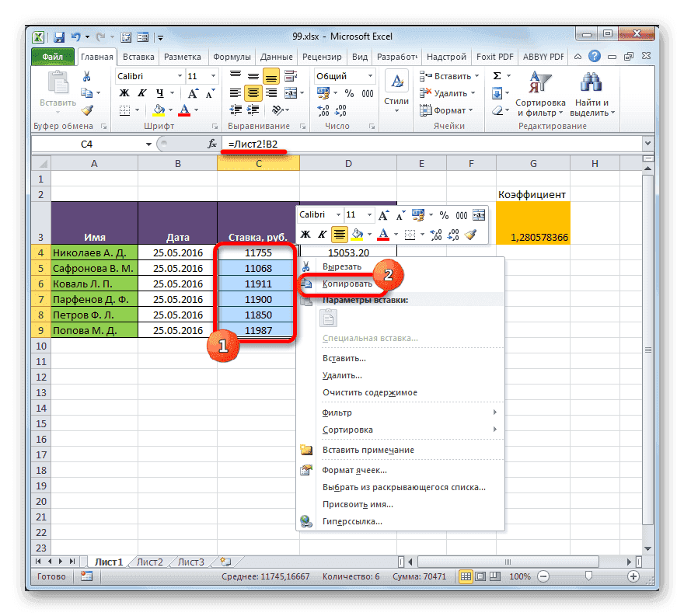
Task: Click the AutoSum icon in Редактирование group
Action: coord(497,75)
